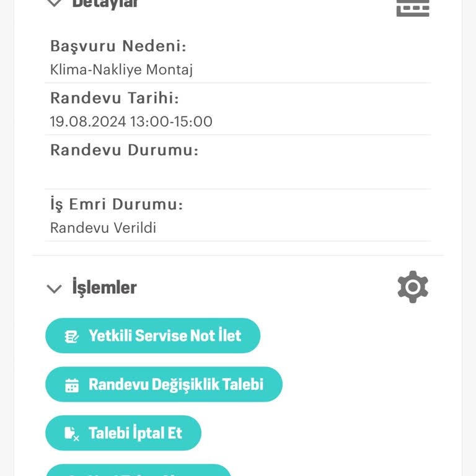Click the Randevu Verildi status text

point(103,227)
